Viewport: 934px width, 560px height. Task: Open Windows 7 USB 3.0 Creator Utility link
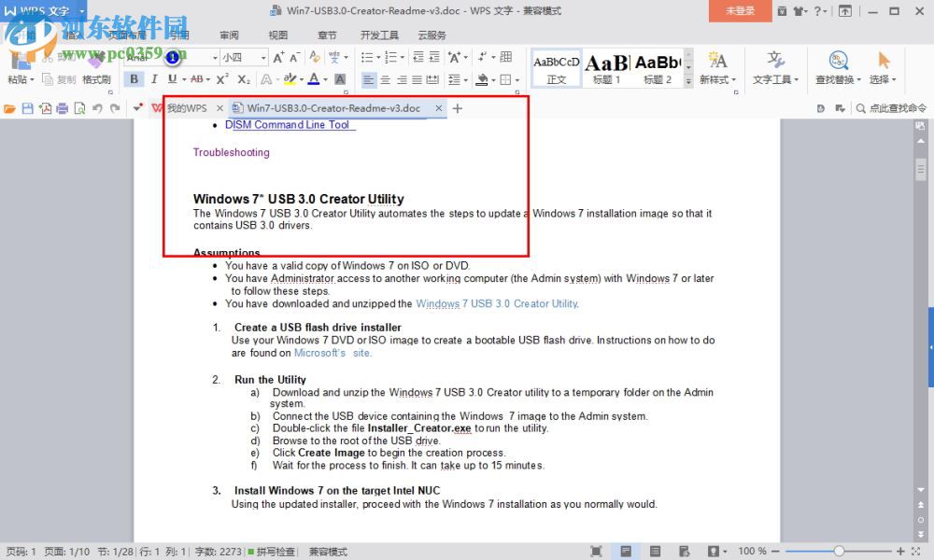coord(498,303)
